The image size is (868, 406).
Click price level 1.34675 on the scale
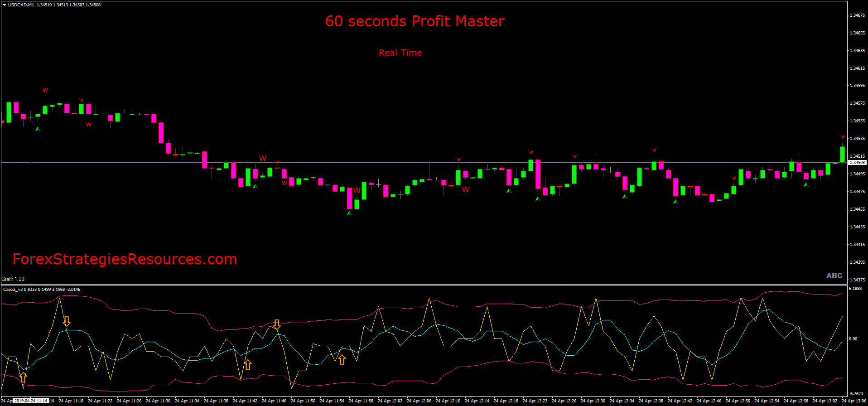coord(858,15)
